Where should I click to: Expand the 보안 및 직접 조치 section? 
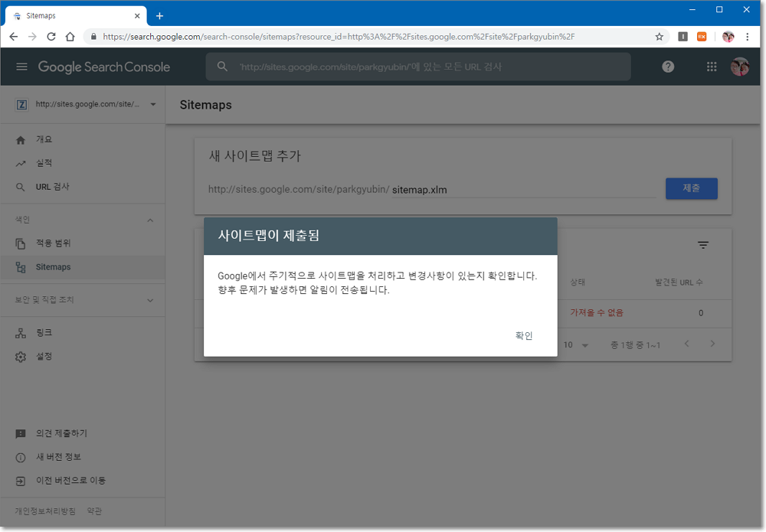coord(150,300)
